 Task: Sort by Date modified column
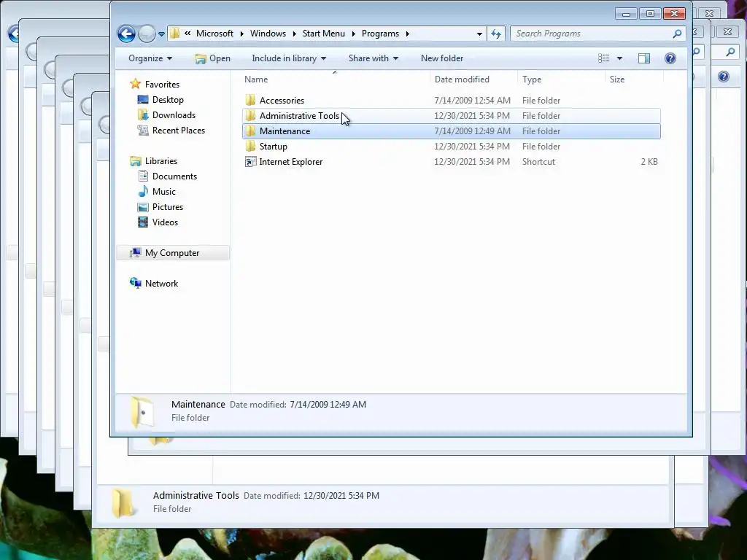pos(473,79)
